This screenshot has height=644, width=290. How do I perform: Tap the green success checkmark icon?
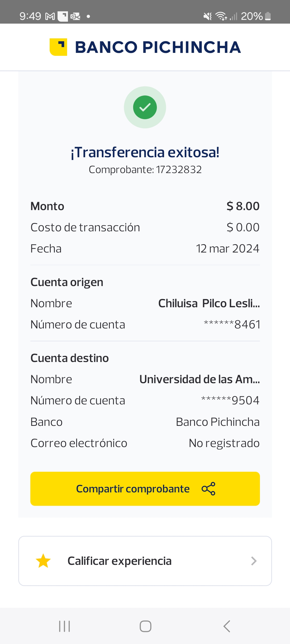pos(145,107)
